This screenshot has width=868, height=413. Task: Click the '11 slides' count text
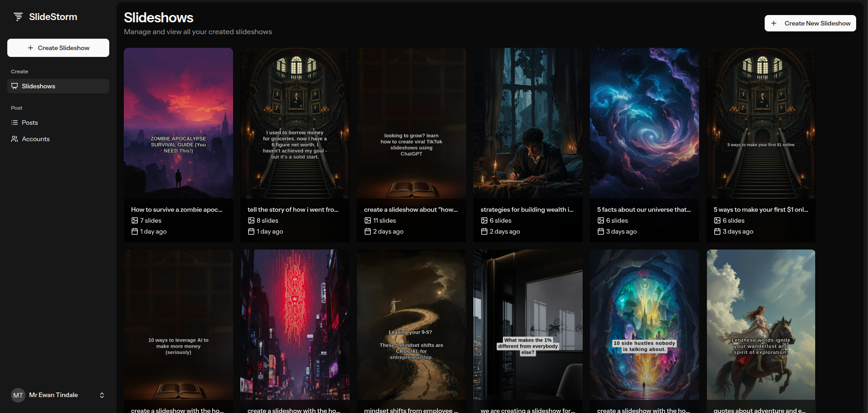pos(385,220)
